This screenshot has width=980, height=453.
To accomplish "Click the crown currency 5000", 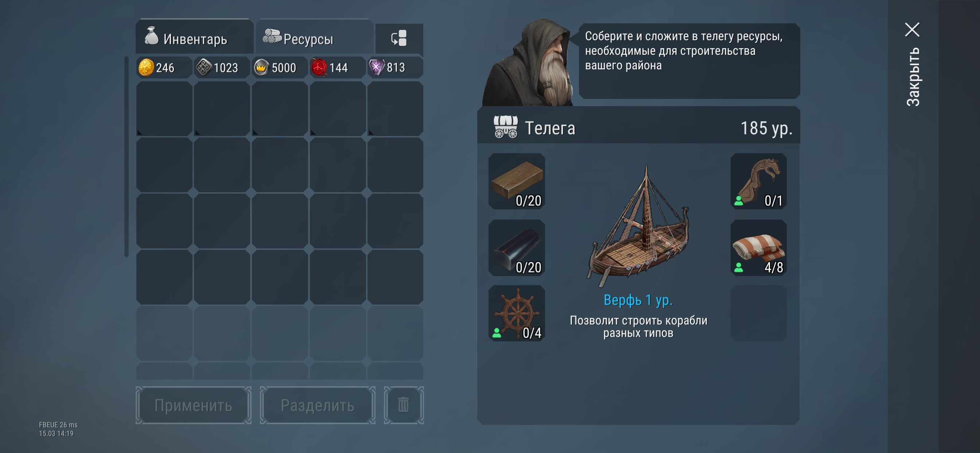I will [x=280, y=68].
